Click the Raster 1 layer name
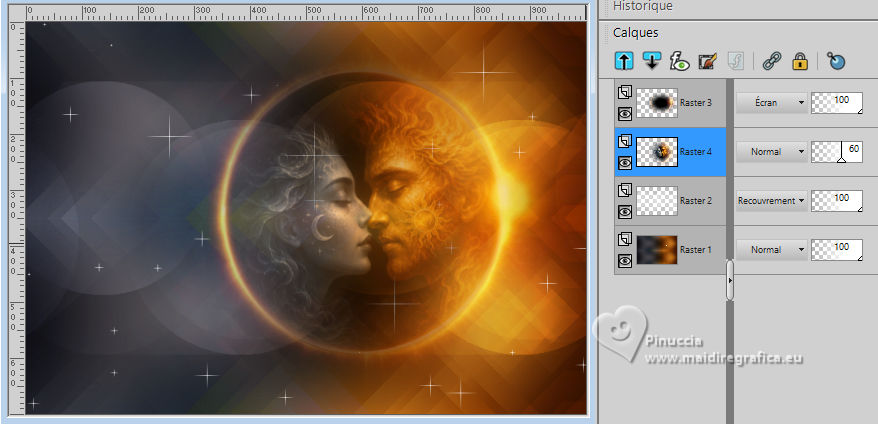This screenshot has width=878, height=424. click(695, 250)
